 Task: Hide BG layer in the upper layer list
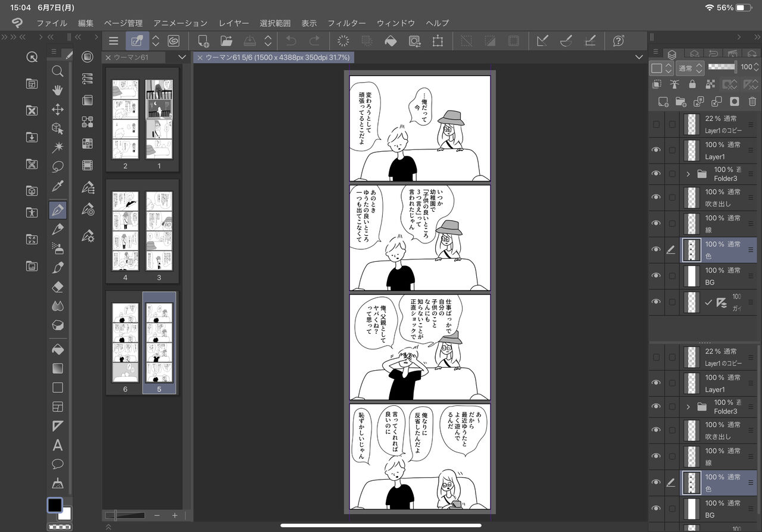(656, 276)
